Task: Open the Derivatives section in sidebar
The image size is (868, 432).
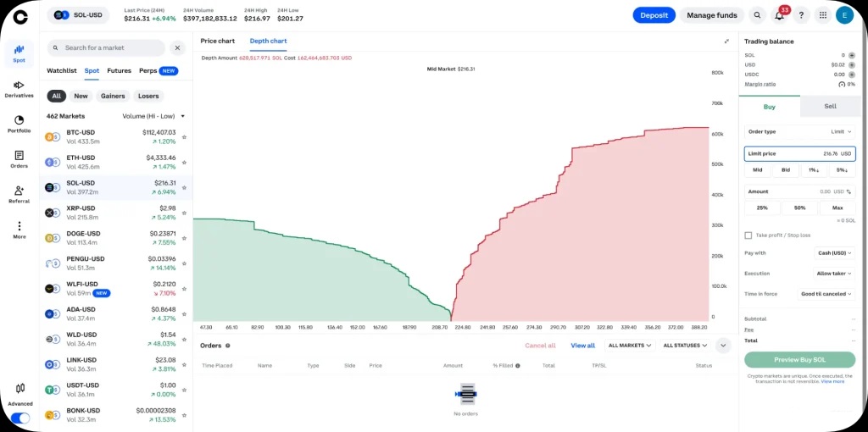Action: tap(19, 88)
